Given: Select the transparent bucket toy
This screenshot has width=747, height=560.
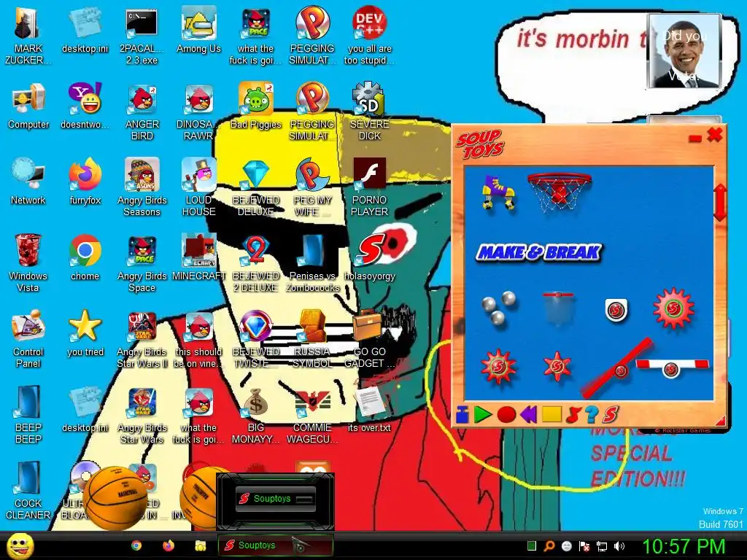Looking at the screenshot, I should [558, 308].
